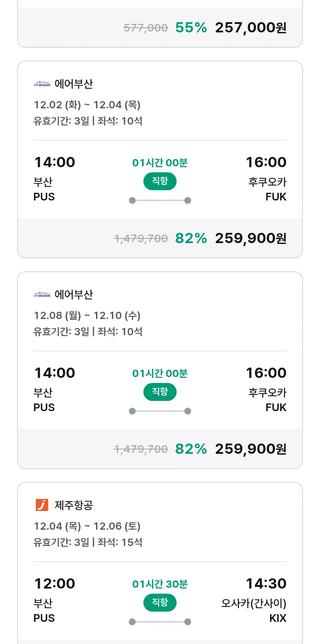Tap the 직항 badge on the Jeju Air flight
Viewport: 320px width, 644px height.
[160, 603]
